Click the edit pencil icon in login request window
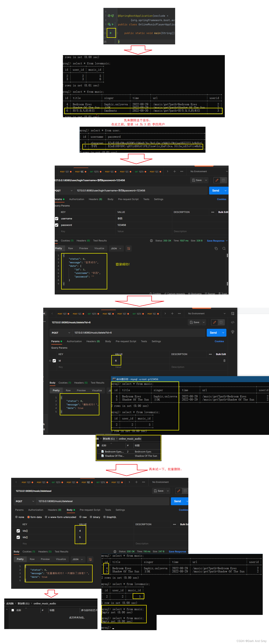Screen dimensions: 269x644 point(217,180)
